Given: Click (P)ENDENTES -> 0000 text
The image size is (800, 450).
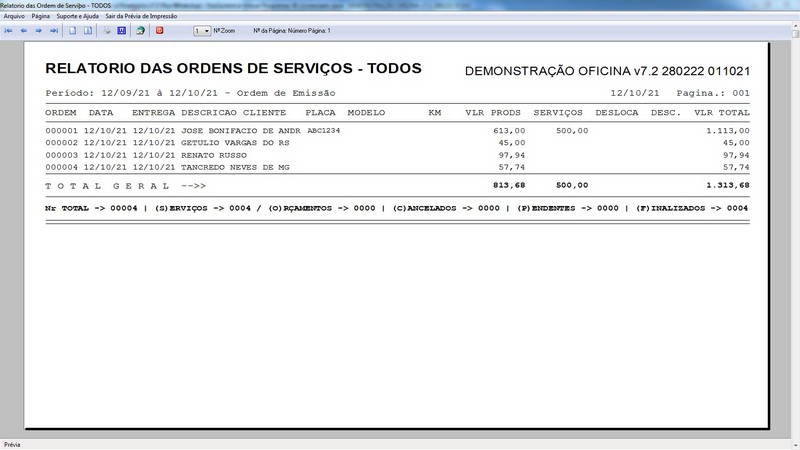Looking at the screenshot, I should 568,208.
